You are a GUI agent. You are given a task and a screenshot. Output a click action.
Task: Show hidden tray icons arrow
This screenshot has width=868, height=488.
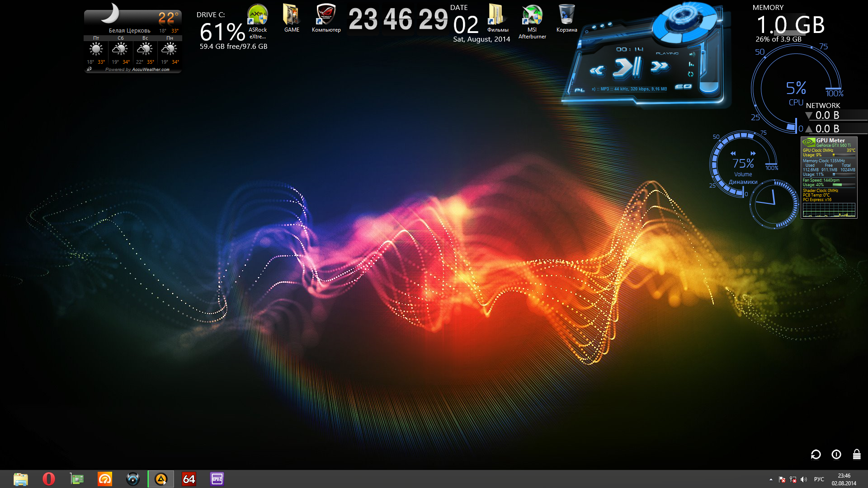point(771,479)
